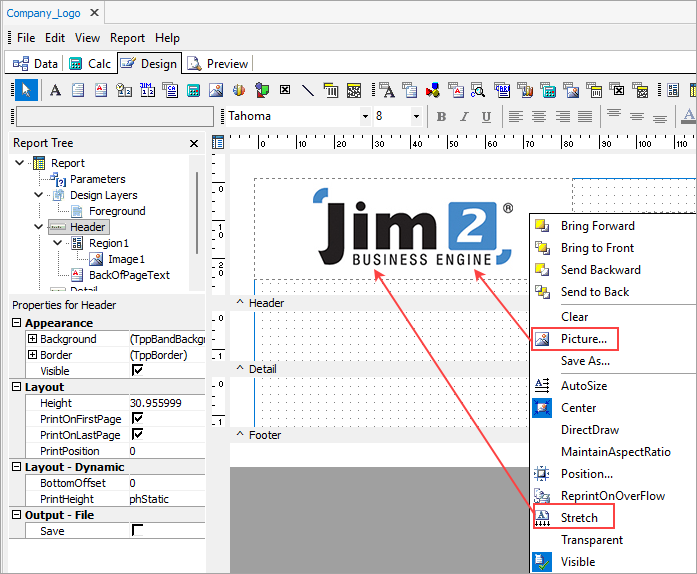
Task: Select the DBText data component tool
Action: [387, 90]
